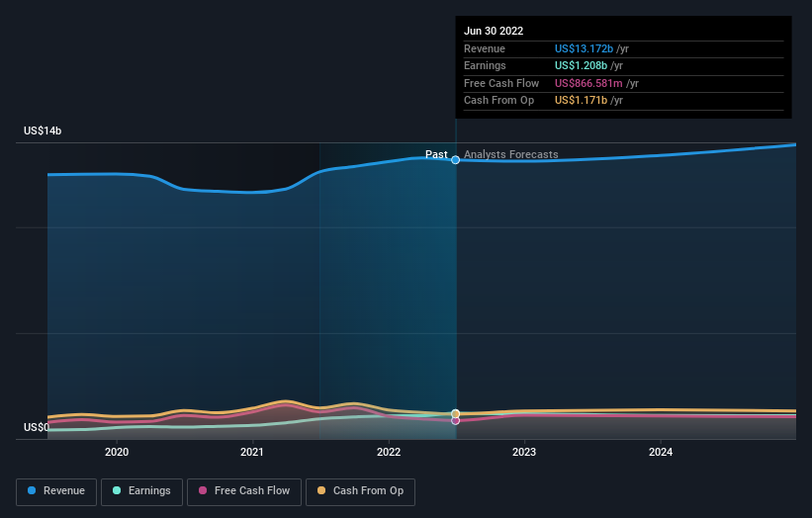Click the 'Jun 30 2022' tooltip date

(494, 31)
